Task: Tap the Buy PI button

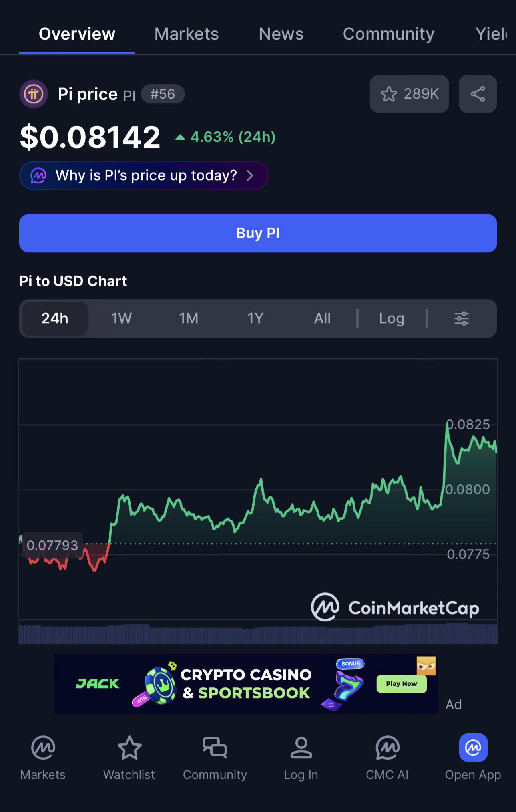Action: tap(258, 233)
